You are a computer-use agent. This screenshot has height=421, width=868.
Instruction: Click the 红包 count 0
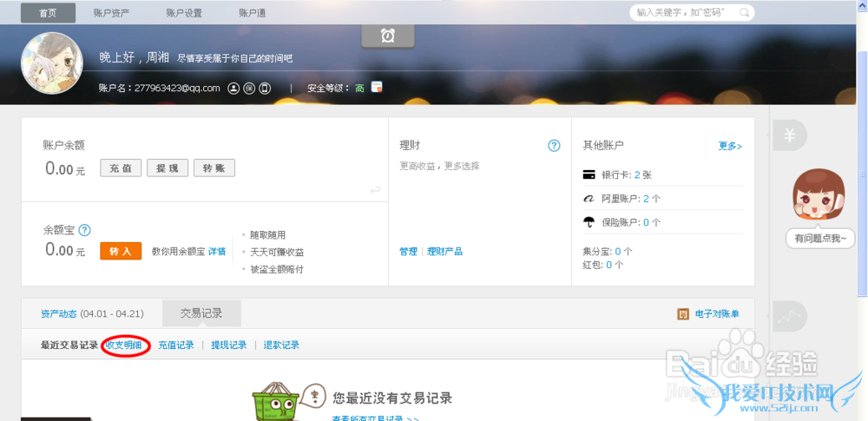tap(609, 265)
